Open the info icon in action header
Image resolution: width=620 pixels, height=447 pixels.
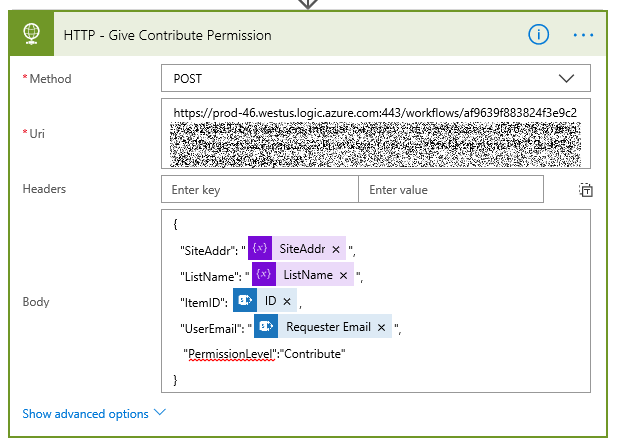click(538, 34)
